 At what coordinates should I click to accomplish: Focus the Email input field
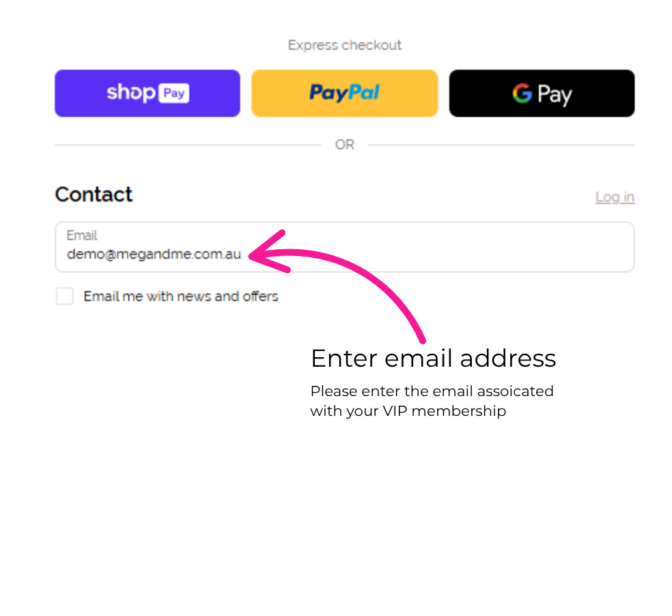tap(345, 247)
